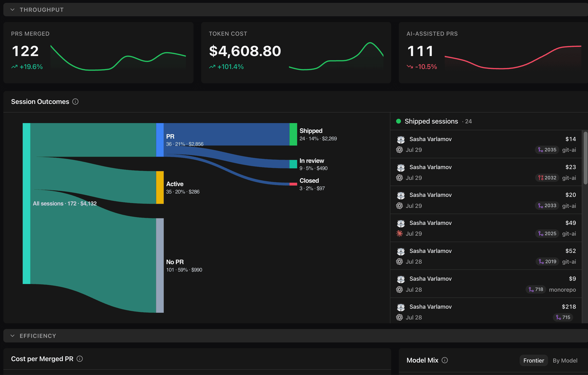The image size is (588, 375).
Task: Click the green Shipped sessions status dot
Action: pos(398,121)
